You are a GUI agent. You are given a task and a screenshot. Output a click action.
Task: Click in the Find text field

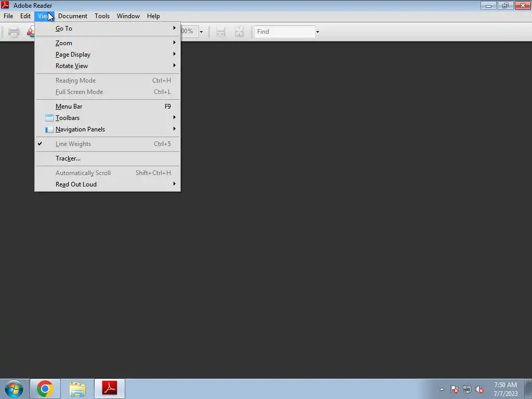coord(285,32)
